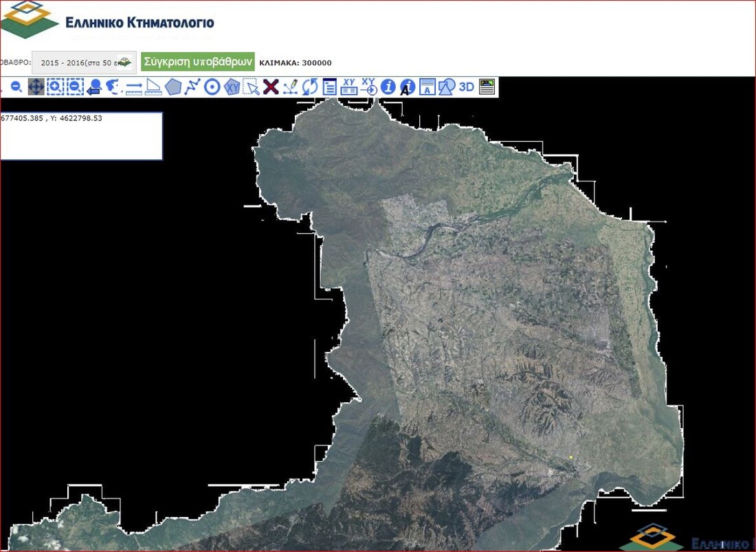Viewport: 756px width, 552px height.
Task: Select the measure area triangle tool
Action: (x=153, y=87)
